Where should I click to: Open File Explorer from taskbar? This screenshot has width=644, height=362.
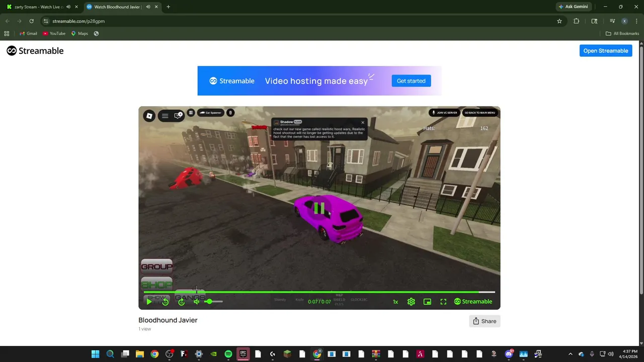pyautogui.click(x=140, y=354)
